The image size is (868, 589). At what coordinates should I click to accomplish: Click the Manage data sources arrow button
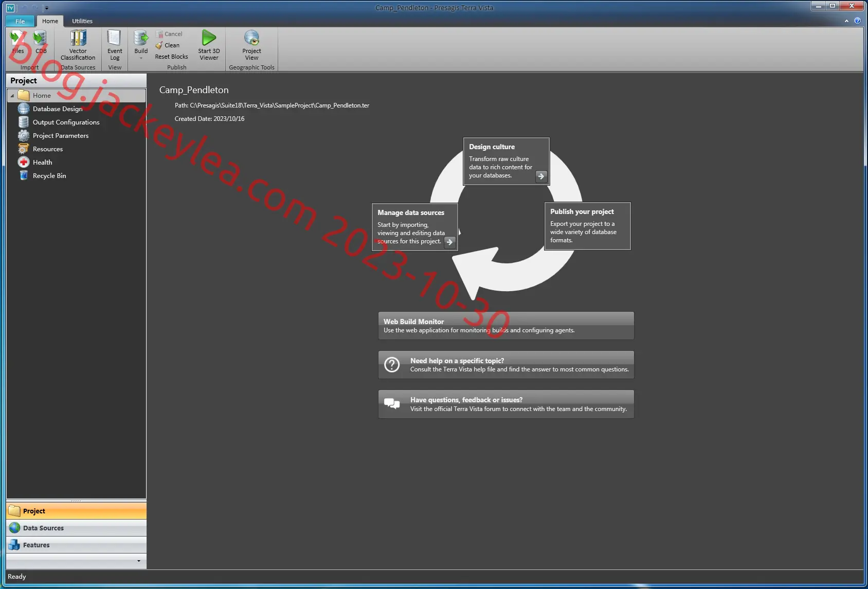[450, 242]
